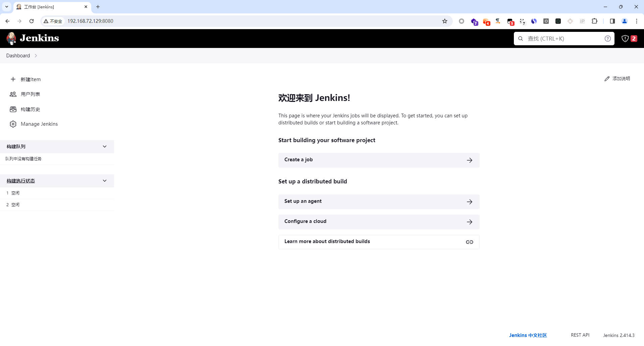The width and height of the screenshot is (644, 346).
Task: Focus the 查找 (CTRL+K) search field
Action: (564, 39)
